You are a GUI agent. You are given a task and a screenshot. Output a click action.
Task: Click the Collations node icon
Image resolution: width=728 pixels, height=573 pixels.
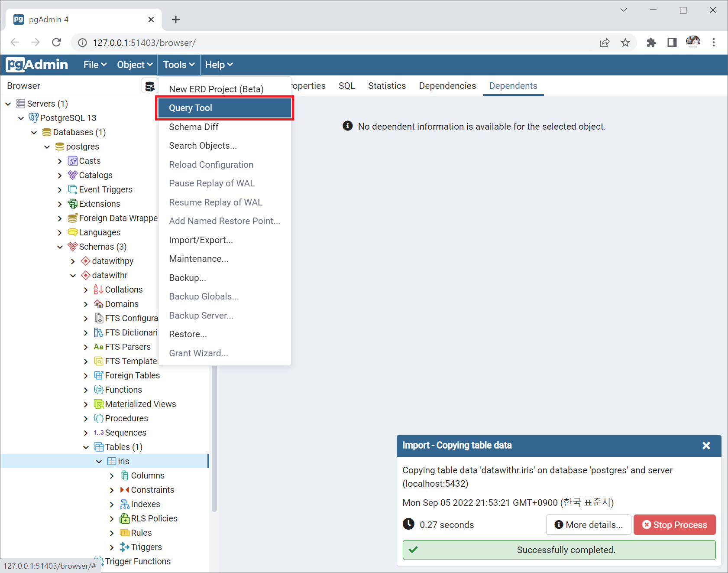click(99, 290)
